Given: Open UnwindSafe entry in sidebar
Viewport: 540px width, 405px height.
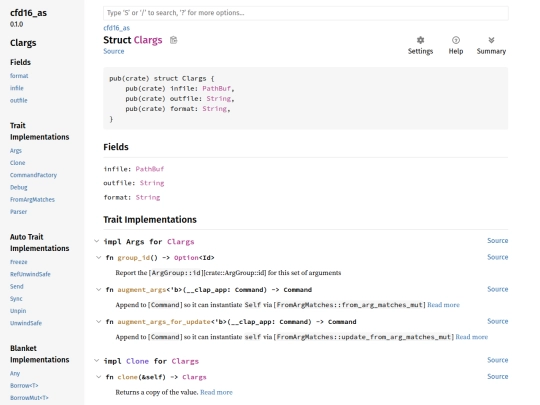Looking at the screenshot, I should 26,323.
